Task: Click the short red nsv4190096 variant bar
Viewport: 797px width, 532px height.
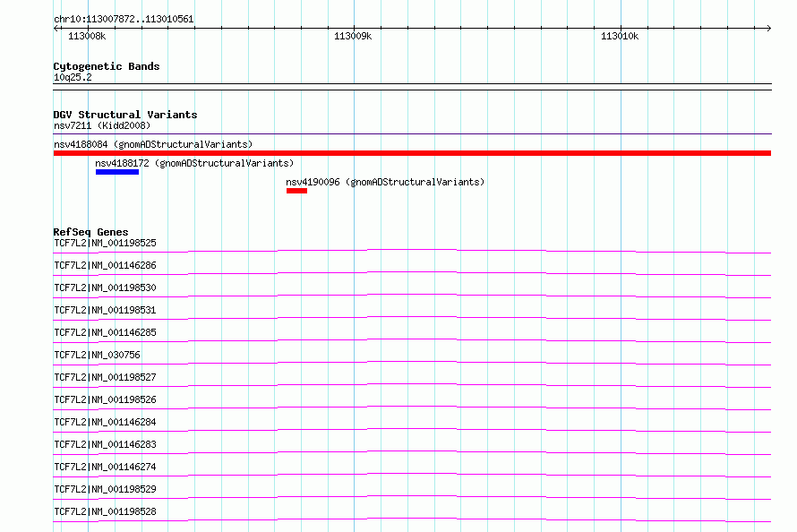Action: click(296, 191)
